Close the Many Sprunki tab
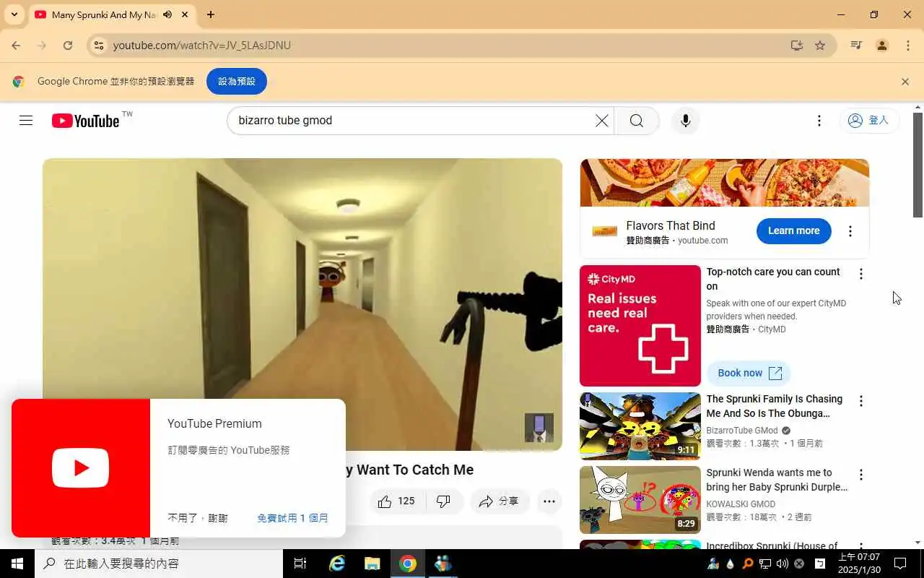The height and width of the screenshot is (578, 924). [x=186, y=14]
